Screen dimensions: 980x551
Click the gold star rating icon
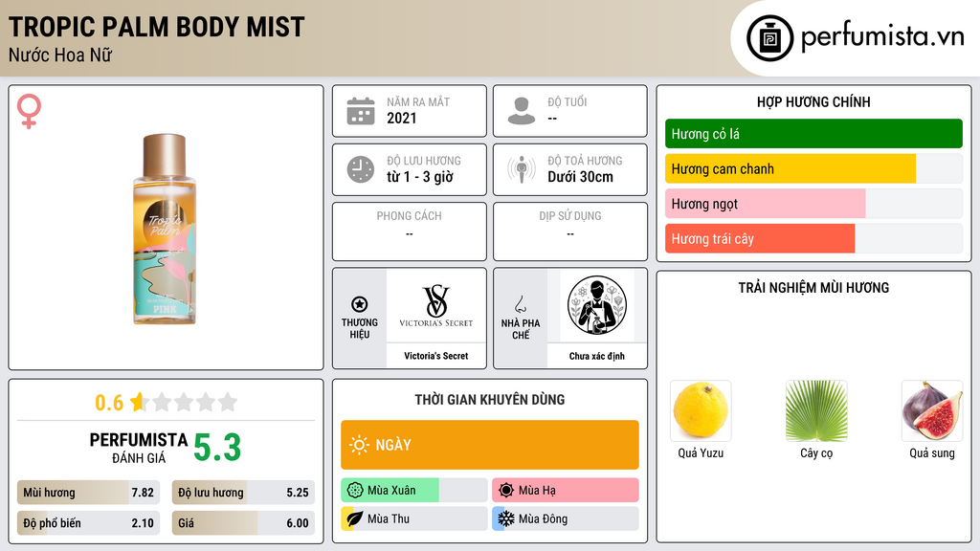[138, 402]
